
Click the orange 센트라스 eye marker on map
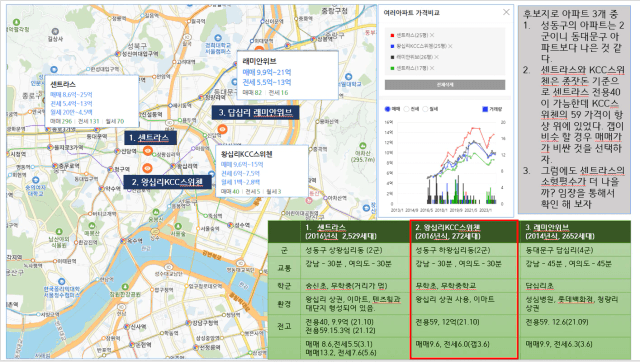coord(148,151)
